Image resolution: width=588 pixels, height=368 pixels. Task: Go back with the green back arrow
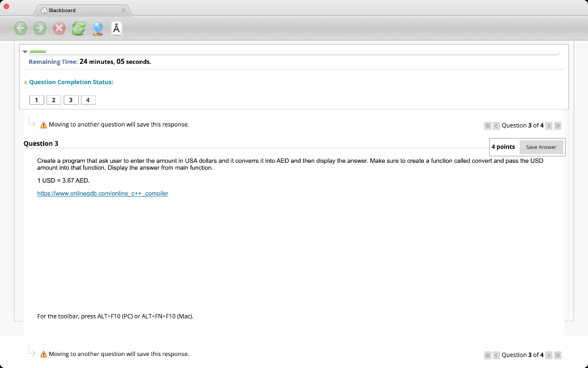pyautogui.click(x=21, y=28)
